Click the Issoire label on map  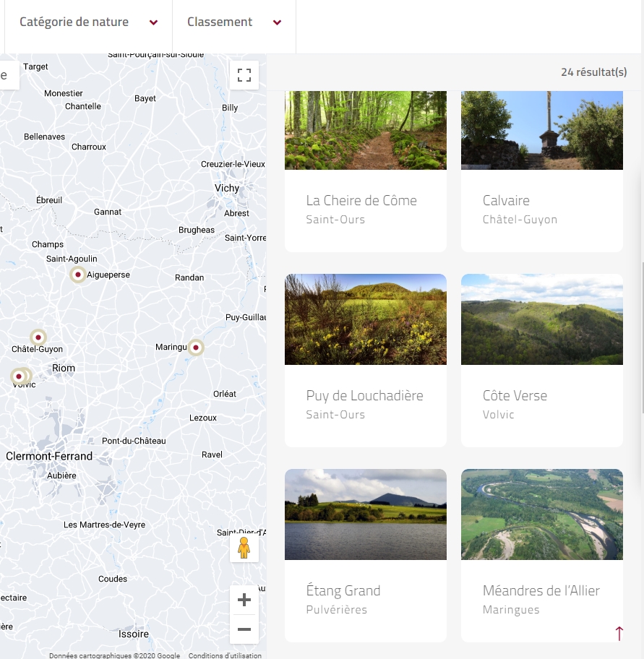click(x=134, y=634)
